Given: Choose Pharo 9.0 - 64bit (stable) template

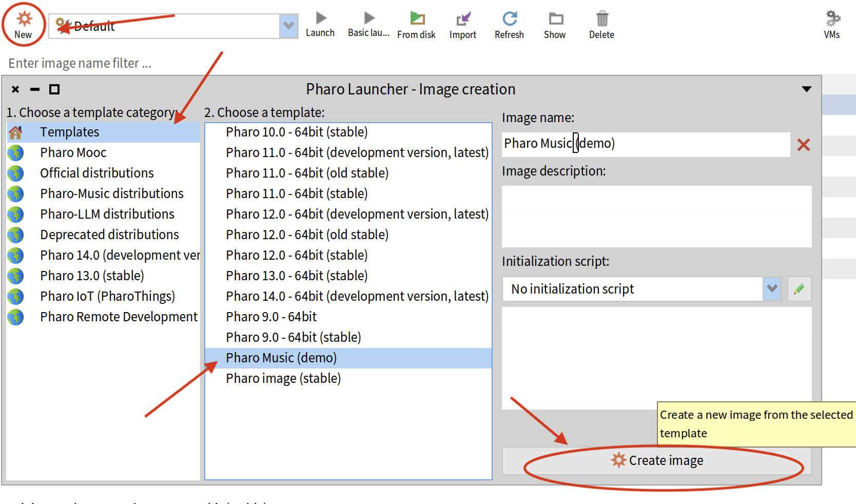Looking at the screenshot, I should (x=348, y=337).
